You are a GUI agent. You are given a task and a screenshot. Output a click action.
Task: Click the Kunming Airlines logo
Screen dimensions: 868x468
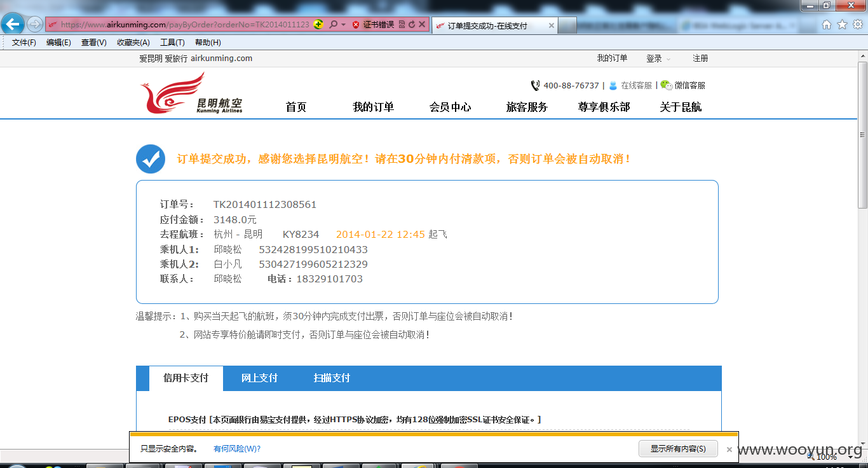[191, 93]
